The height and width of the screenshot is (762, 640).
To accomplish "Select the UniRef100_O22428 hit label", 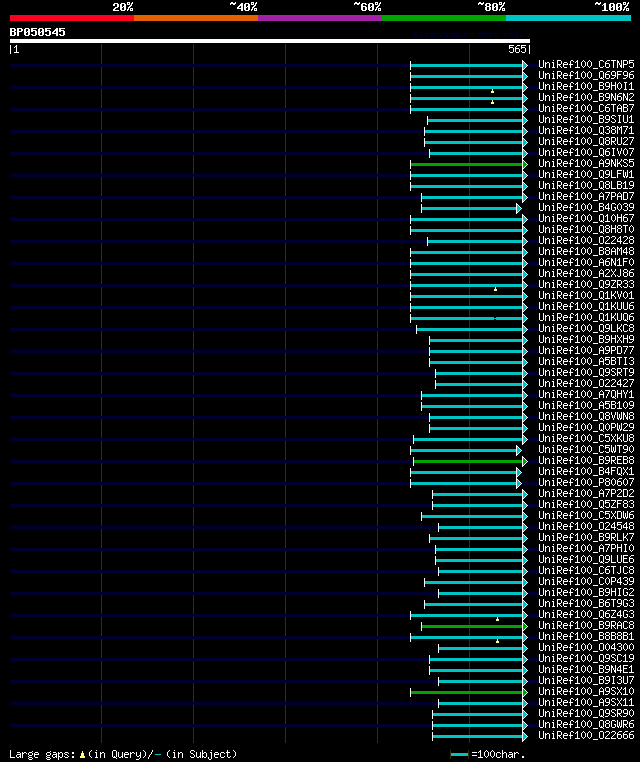I will click(586, 240).
